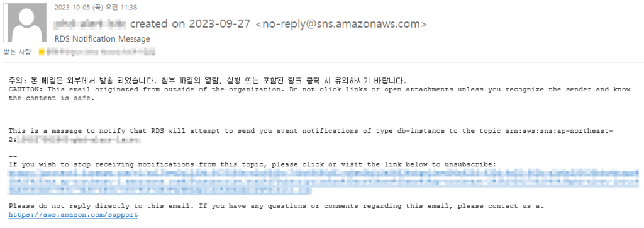Screen dimensions: 644x228
Task: Click the 'the content is safe.' text
Action: pyautogui.click(x=52, y=98)
